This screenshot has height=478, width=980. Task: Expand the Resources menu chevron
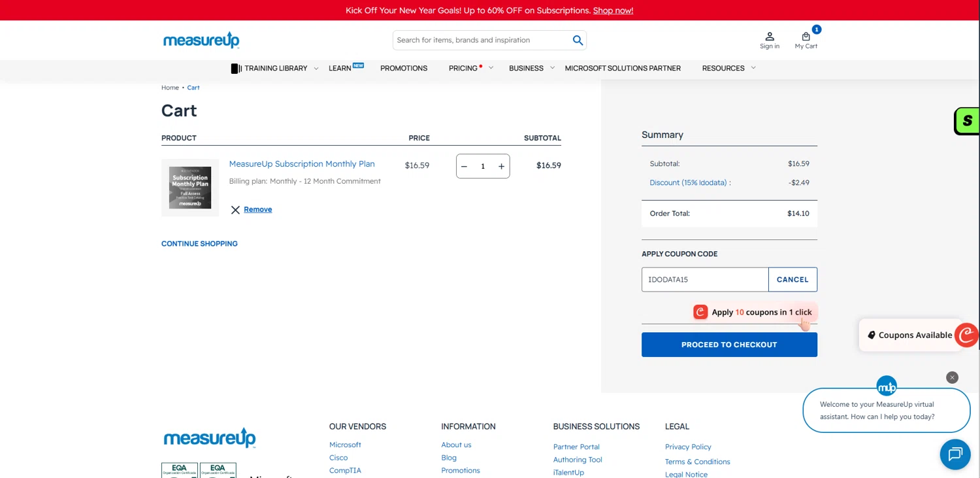[753, 68]
